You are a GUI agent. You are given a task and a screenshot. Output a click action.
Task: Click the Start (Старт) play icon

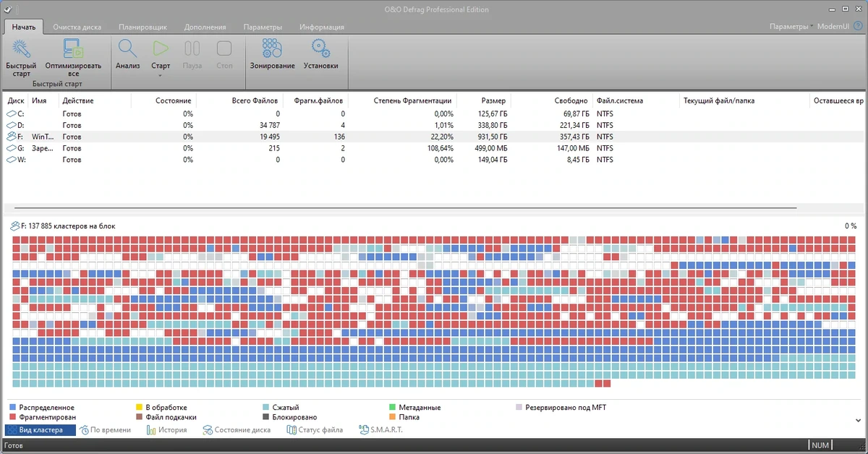(161, 49)
